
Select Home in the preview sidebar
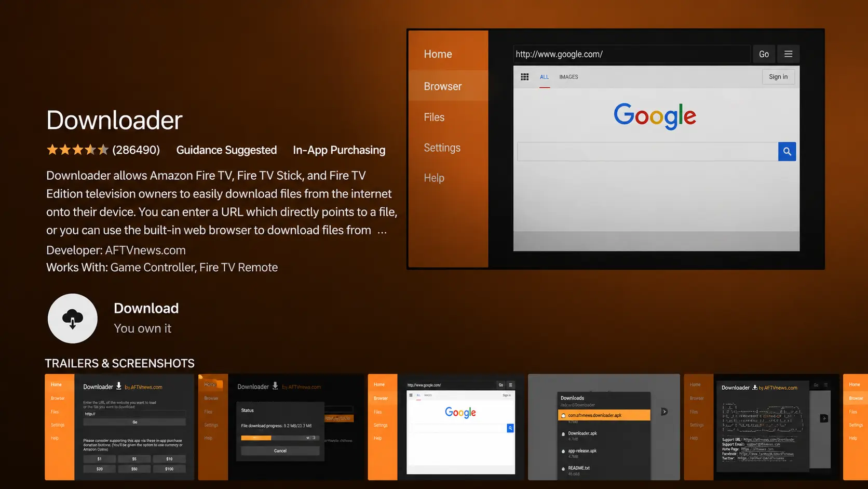[438, 54]
